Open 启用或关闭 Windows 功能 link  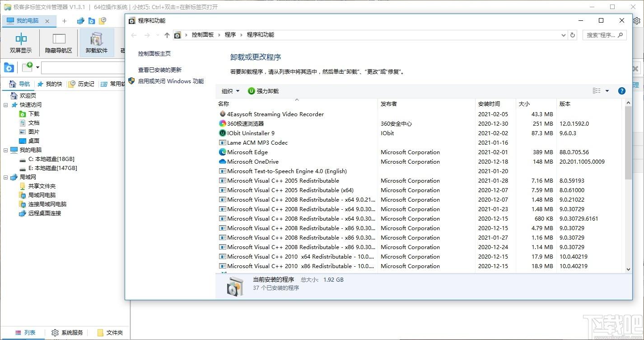coord(171,81)
